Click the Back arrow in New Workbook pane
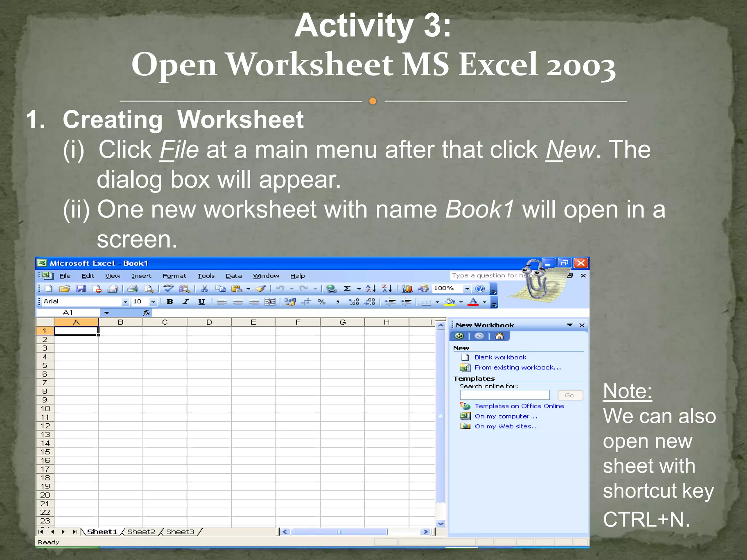Image resolution: width=747 pixels, height=560 pixels. click(x=460, y=336)
